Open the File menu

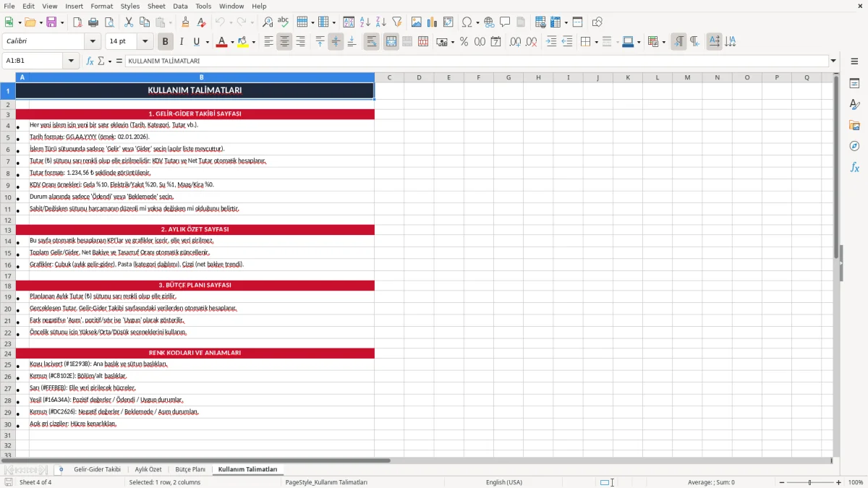point(9,6)
